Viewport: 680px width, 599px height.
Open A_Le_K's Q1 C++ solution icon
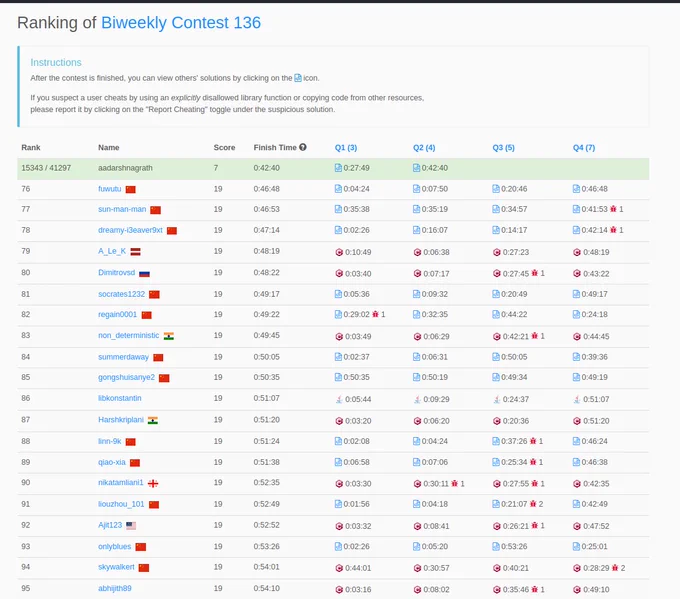click(x=339, y=252)
